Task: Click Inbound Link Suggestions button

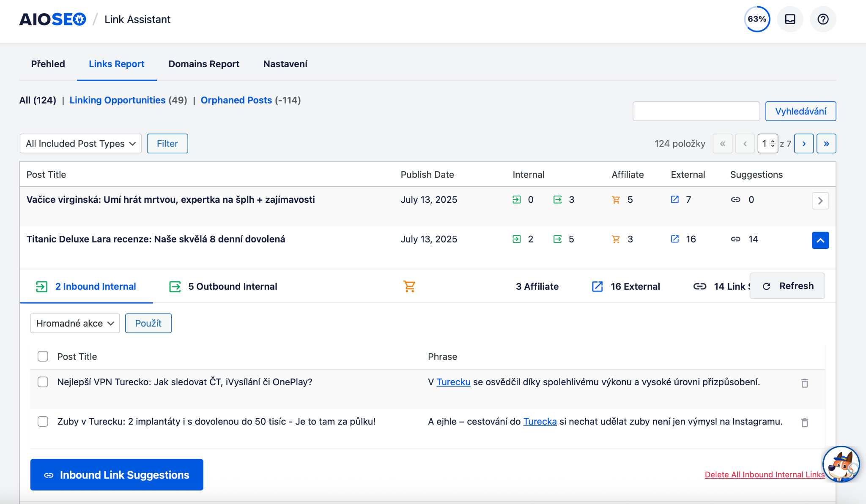Action: (117, 475)
